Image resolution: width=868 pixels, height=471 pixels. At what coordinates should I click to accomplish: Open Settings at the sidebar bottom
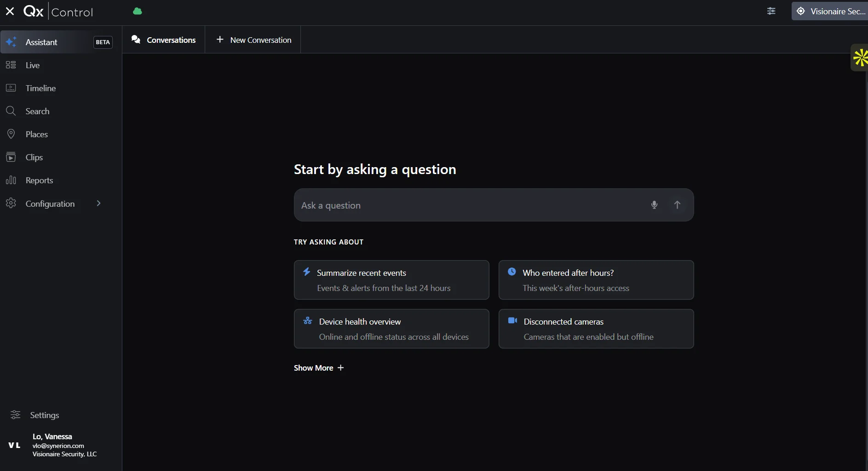44,415
